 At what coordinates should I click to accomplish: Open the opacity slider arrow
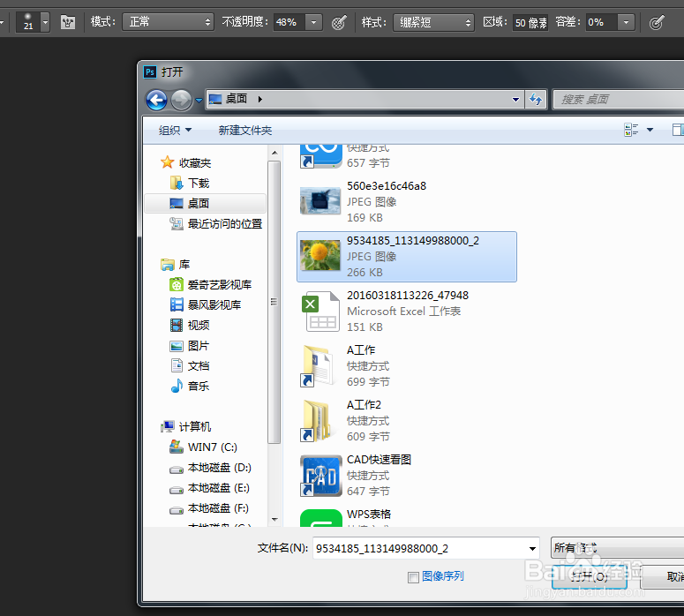click(x=313, y=22)
